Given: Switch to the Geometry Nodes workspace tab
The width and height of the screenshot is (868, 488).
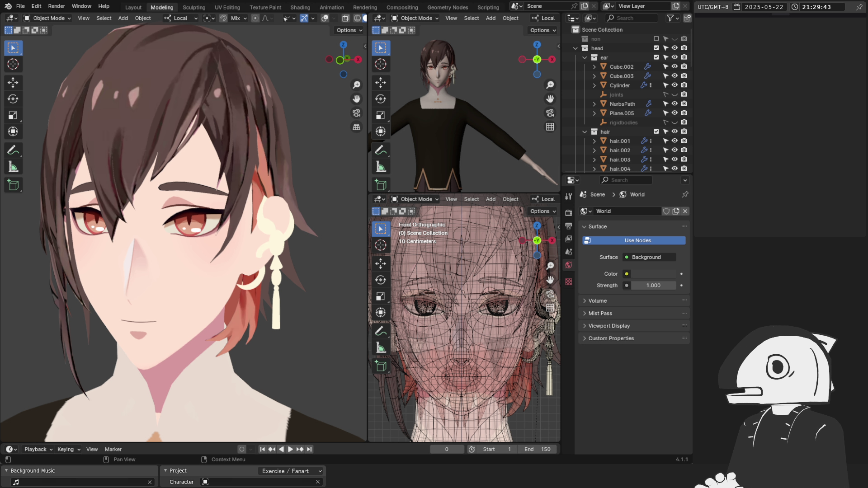Looking at the screenshot, I should pyautogui.click(x=448, y=7).
